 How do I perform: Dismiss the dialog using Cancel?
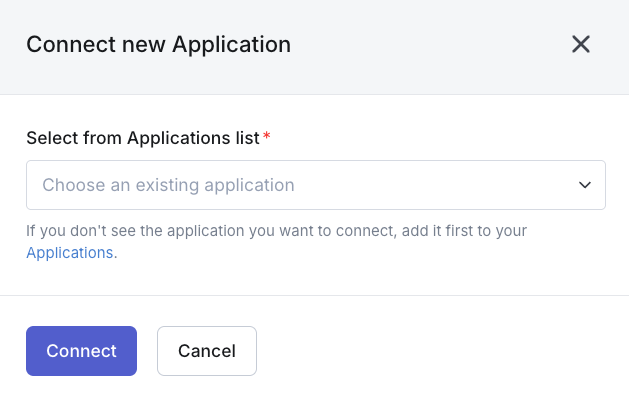tap(207, 351)
